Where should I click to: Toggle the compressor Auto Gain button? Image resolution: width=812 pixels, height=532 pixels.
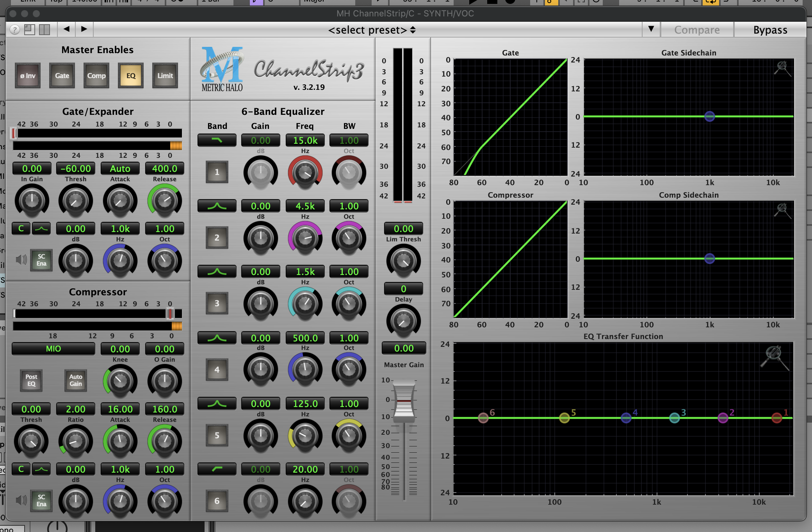(76, 380)
